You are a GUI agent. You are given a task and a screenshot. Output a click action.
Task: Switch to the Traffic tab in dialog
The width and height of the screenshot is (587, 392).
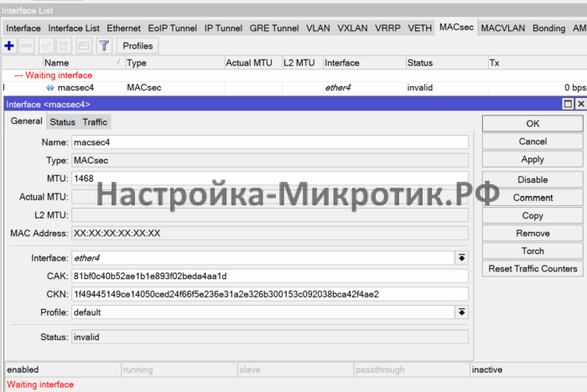tap(95, 122)
